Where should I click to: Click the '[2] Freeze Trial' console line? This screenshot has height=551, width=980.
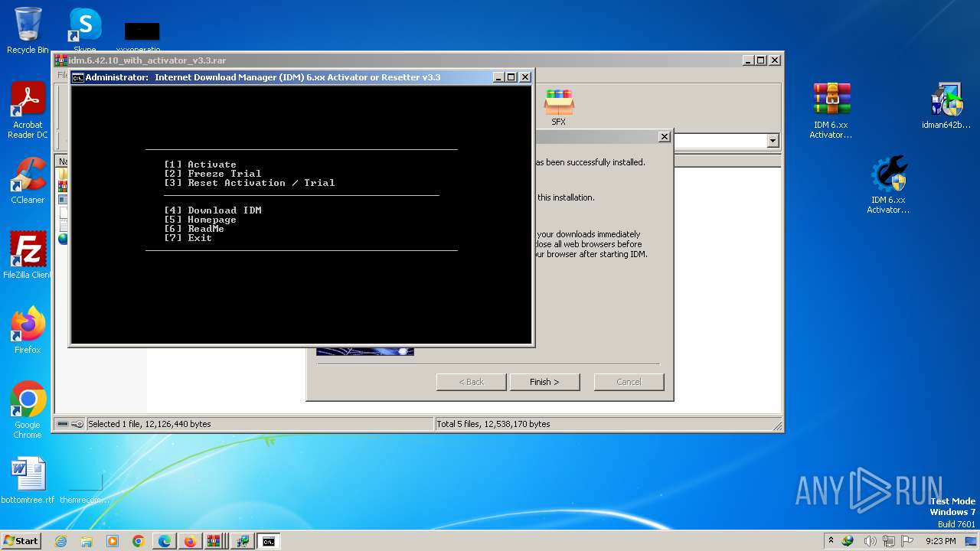tap(212, 174)
